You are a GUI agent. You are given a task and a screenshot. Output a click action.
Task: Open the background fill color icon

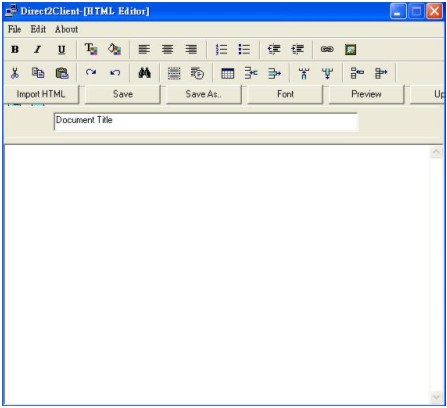[x=114, y=49]
